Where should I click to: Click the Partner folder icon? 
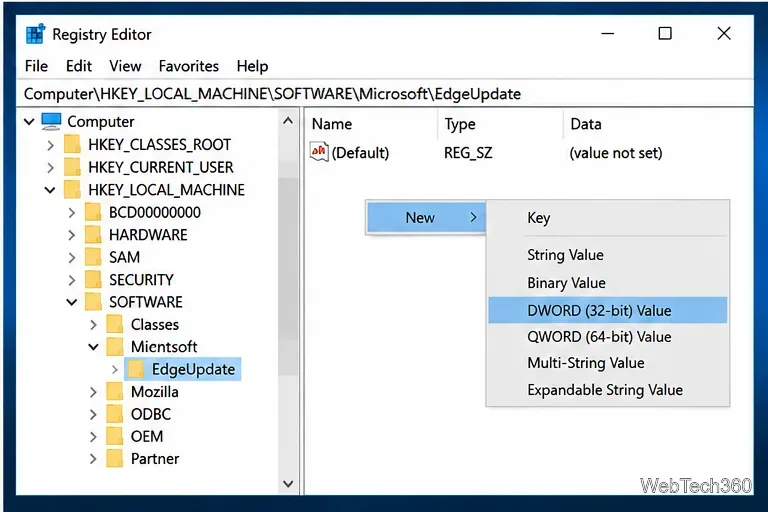tap(115, 459)
